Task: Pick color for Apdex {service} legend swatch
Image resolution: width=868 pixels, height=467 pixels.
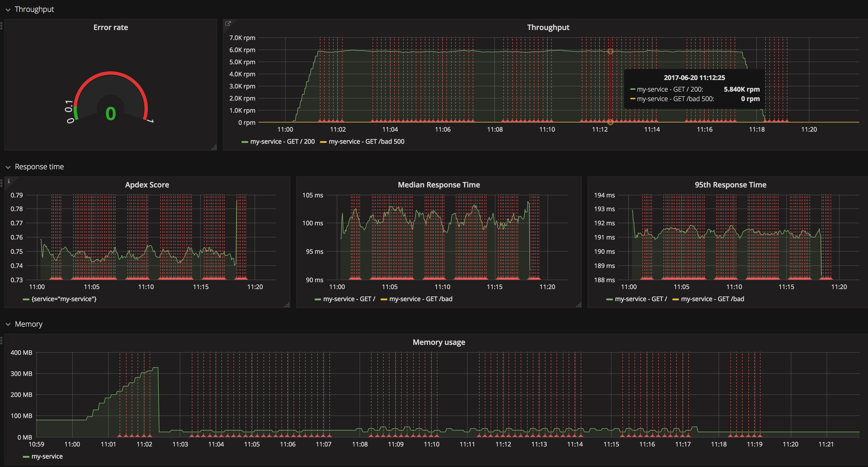Action: click(26, 299)
